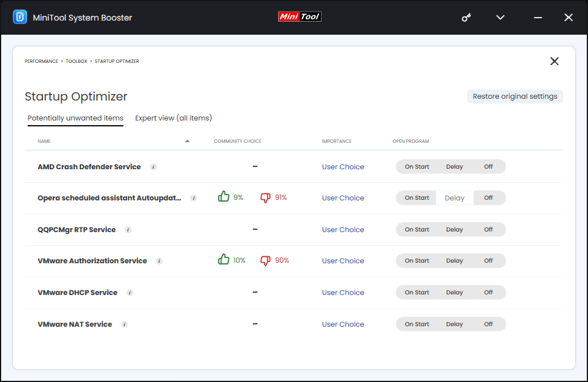Viewport: 588px width, 382px height.
Task: Click the 91% thumbs-down percentage
Action: pos(281,197)
